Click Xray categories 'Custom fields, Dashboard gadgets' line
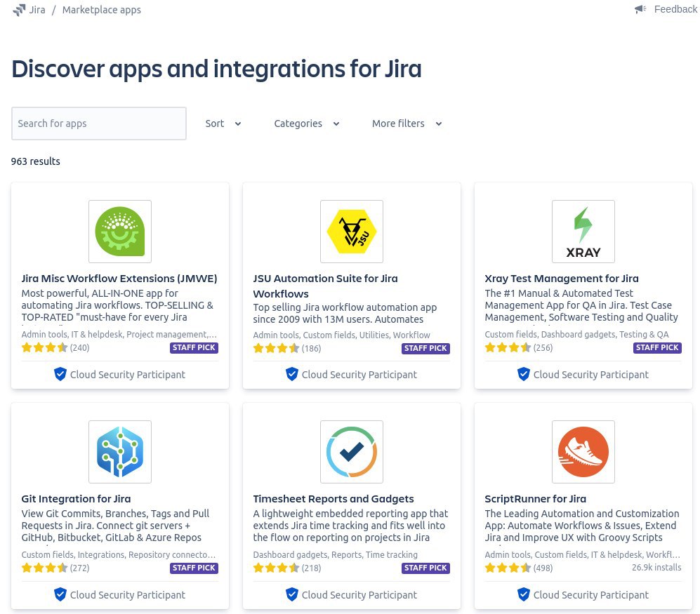The height and width of the screenshot is (614, 700). click(x=577, y=335)
